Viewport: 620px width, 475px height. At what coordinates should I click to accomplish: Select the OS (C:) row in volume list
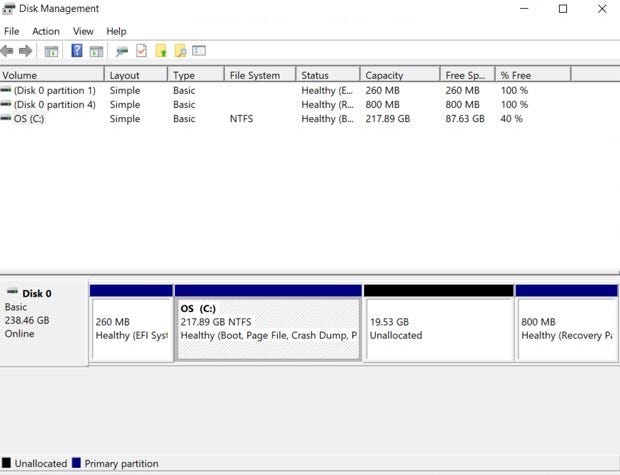point(28,119)
